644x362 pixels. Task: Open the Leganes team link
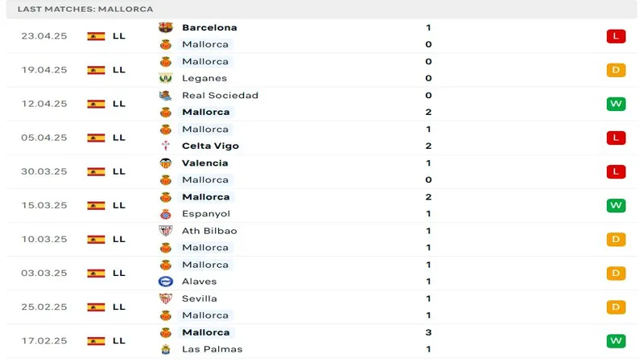(204, 78)
